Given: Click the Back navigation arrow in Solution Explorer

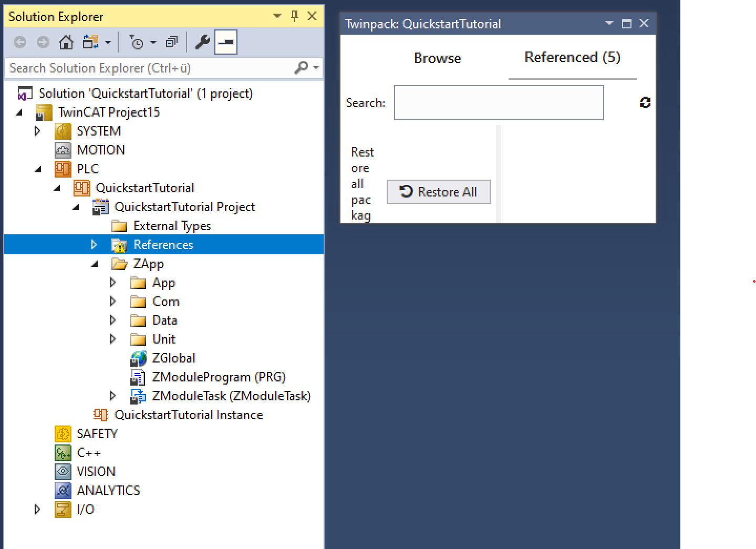Looking at the screenshot, I should click(20, 43).
